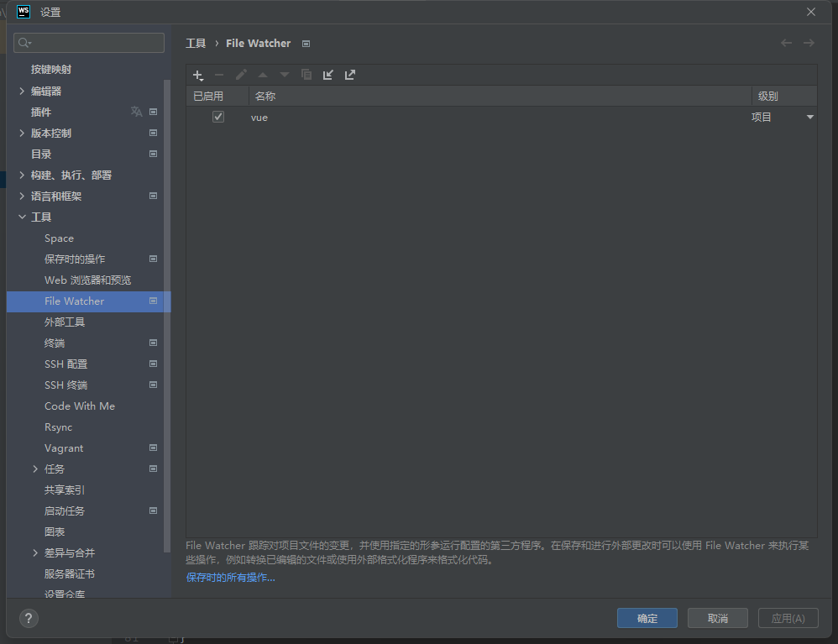This screenshot has height=644, width=838.
Task: Click the project-level icon beside File Watcher title
Action: point(306,44)
